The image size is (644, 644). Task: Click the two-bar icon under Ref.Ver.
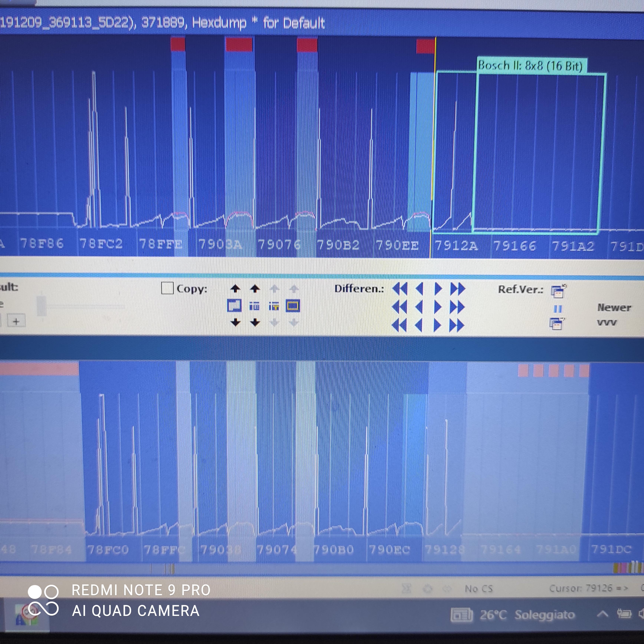[x=558, y=309]
